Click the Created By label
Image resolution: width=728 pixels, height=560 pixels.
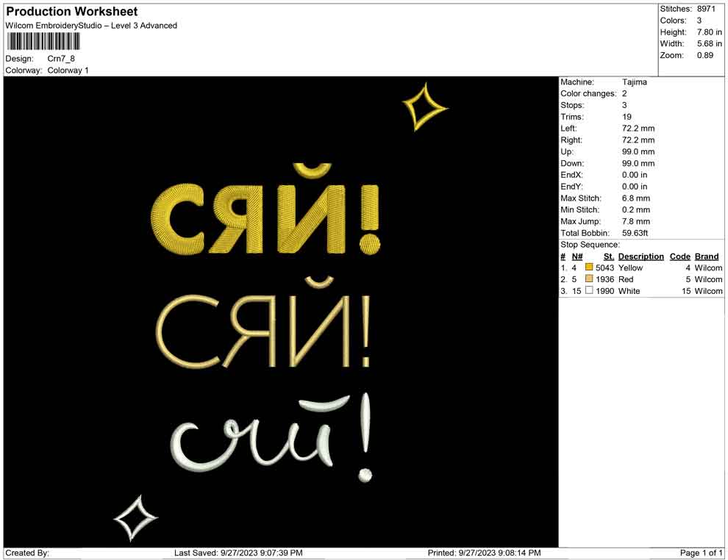coord(27,553)
